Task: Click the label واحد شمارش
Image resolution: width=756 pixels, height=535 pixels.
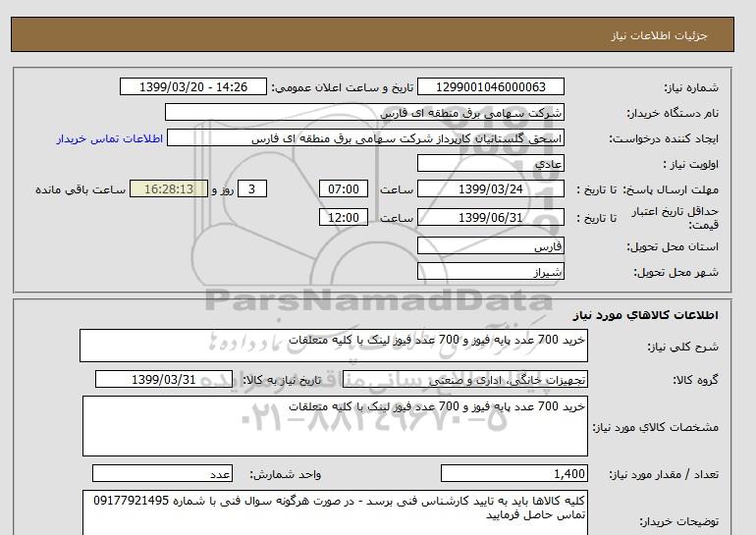Action: pos(285,475)
